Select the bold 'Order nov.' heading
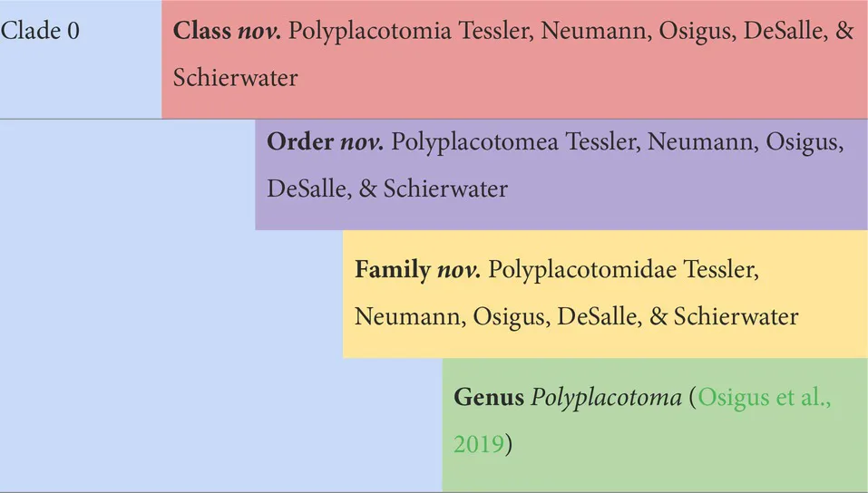This screenshot has width=868, height=493. pos(326,143)
